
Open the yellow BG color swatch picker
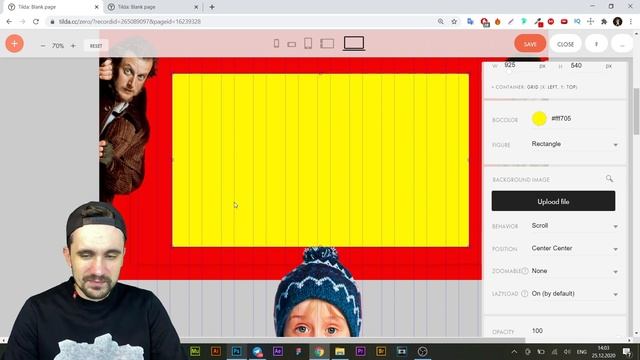click(539, 119)
